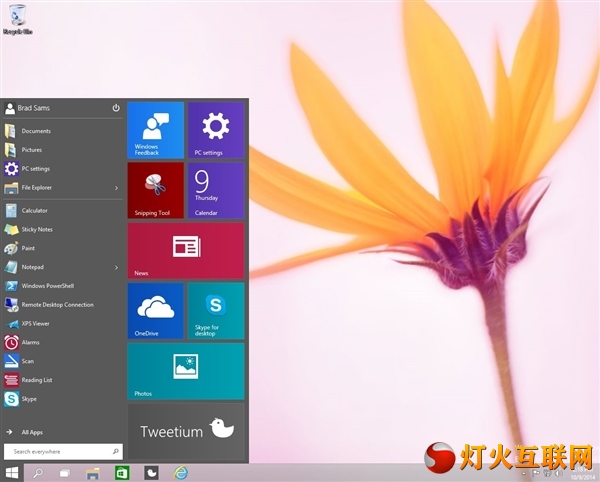Image resolution: width=600 pixels, height=482 pixels.
Task: Open the Windows Feedback tile
Action: click(x=155, y=130)
